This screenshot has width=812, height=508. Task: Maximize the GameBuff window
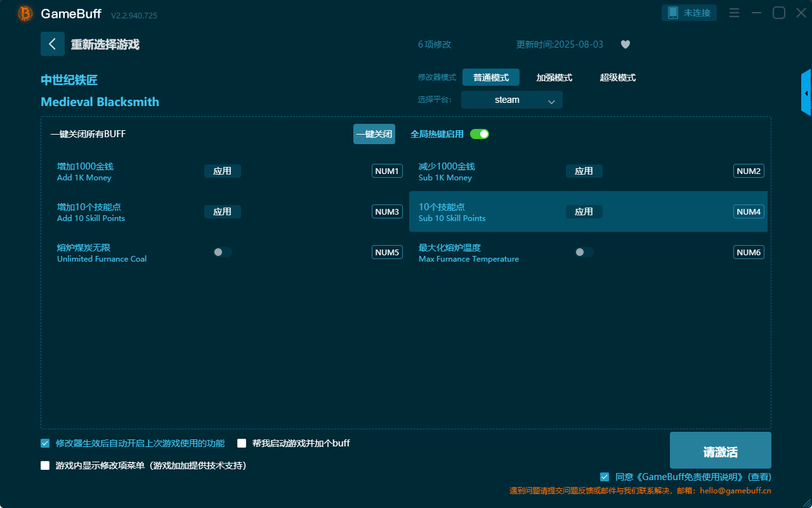[x=778, y=13]
